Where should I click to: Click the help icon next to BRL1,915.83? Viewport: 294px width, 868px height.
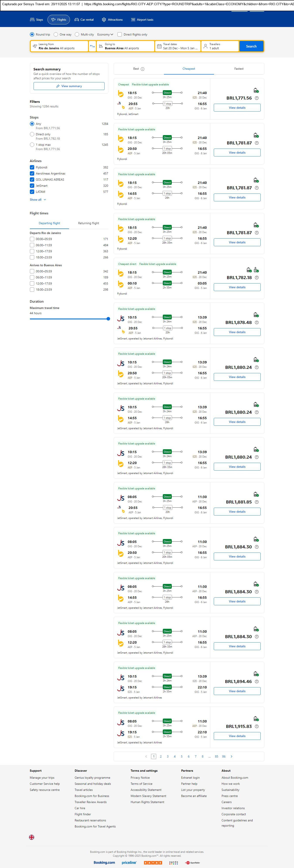[x=257, y=726]
